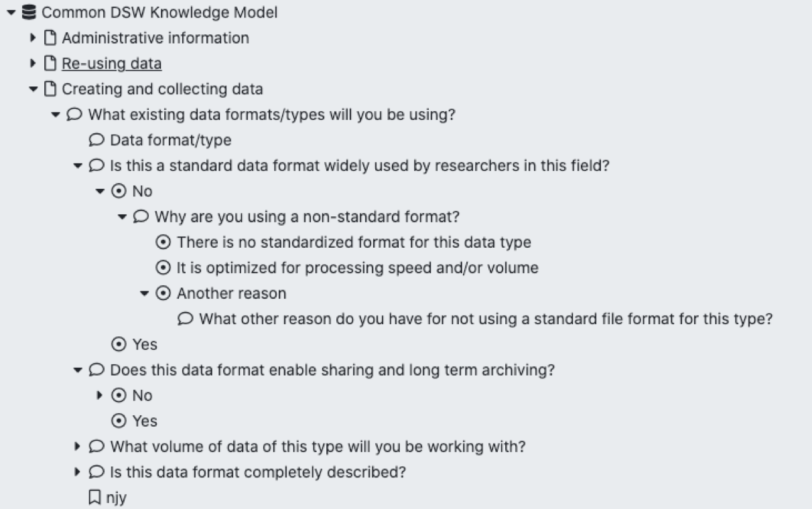Collapse the Creating and collecting data chapter

click(x=33, y=88)
